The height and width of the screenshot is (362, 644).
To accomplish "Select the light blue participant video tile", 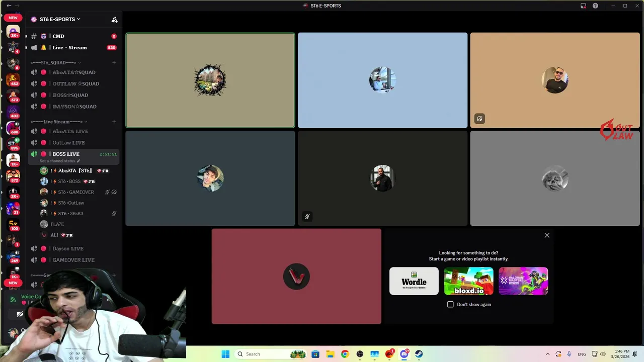I will pyautogui.click(x=382, y=80).
